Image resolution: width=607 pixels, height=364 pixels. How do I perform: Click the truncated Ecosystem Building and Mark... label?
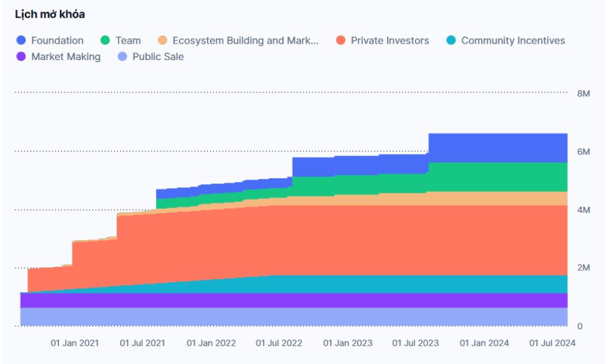click(245, 41)
